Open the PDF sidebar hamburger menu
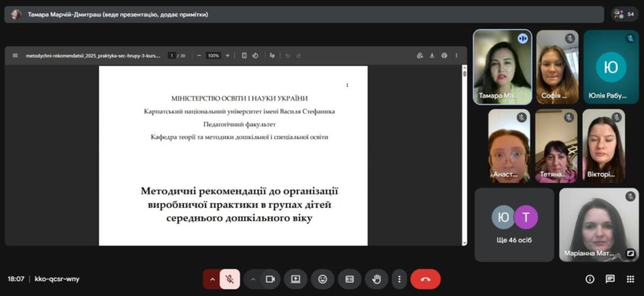644x296 pixels. point(15,55)
